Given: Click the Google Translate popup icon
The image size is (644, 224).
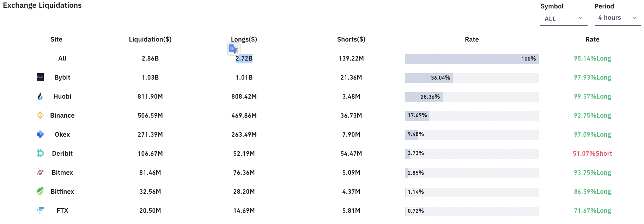Looking at the screenshot, I should click(234, 49).
